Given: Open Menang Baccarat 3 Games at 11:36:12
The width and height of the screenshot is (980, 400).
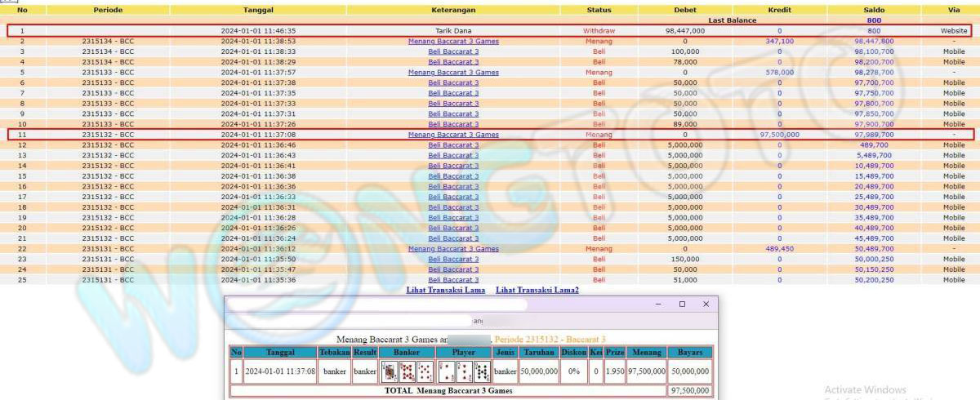Looking at the screenshot, I should [453, 249].
